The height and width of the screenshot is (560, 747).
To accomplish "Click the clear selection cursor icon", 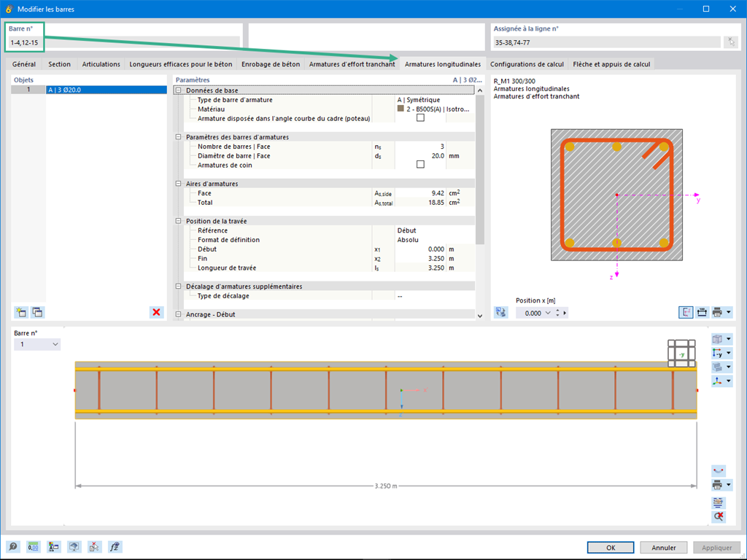I will [94, 547].
